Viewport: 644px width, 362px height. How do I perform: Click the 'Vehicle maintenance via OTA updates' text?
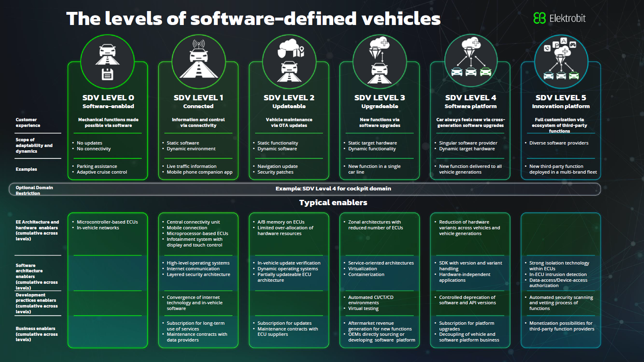click(289, 122)
